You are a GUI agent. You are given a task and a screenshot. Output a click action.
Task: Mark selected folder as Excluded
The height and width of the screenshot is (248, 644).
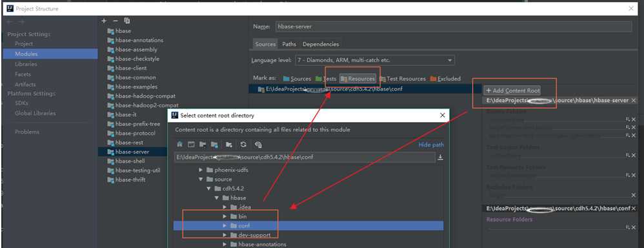pos(445,79)
